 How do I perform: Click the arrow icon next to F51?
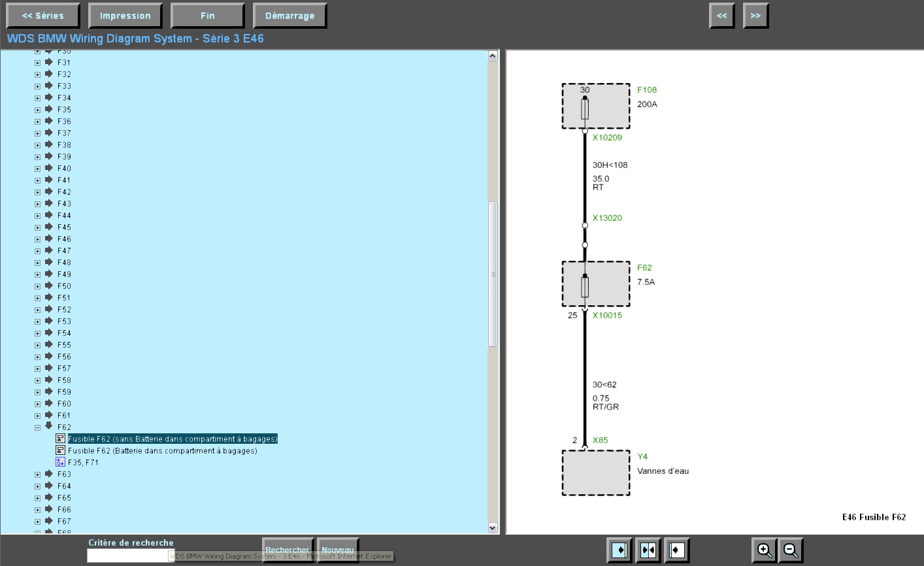[x=48, y=297]
